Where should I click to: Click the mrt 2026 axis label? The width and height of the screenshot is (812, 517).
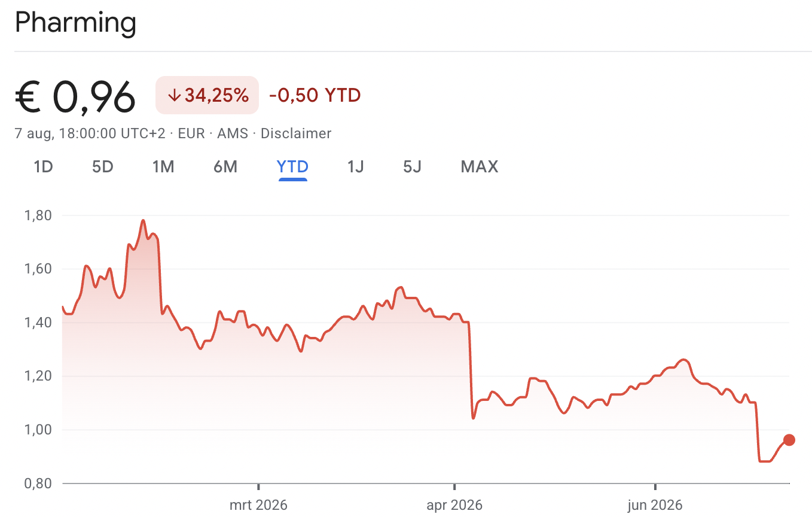[258, 505]
